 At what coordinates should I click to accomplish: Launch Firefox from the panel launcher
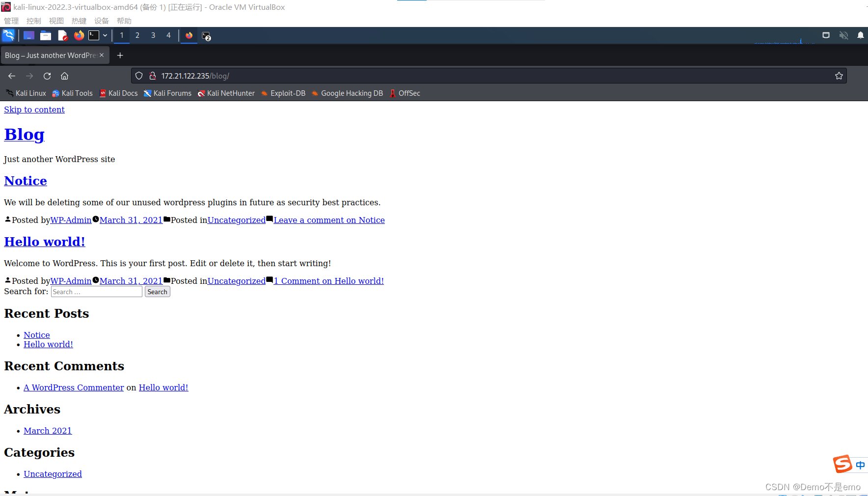(x=79, y=35)
